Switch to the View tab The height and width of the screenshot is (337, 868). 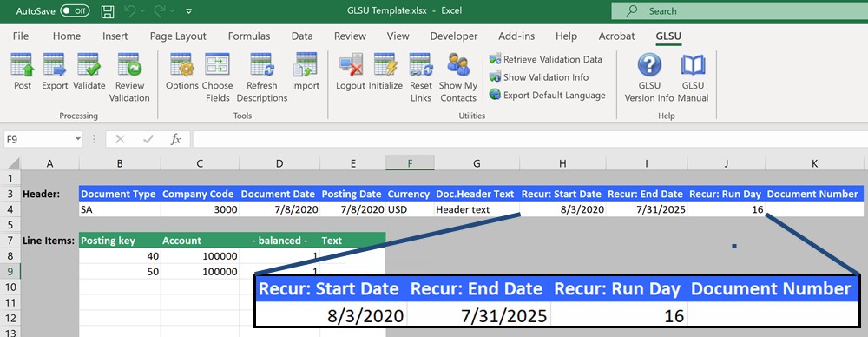click(x=398, y=36)
